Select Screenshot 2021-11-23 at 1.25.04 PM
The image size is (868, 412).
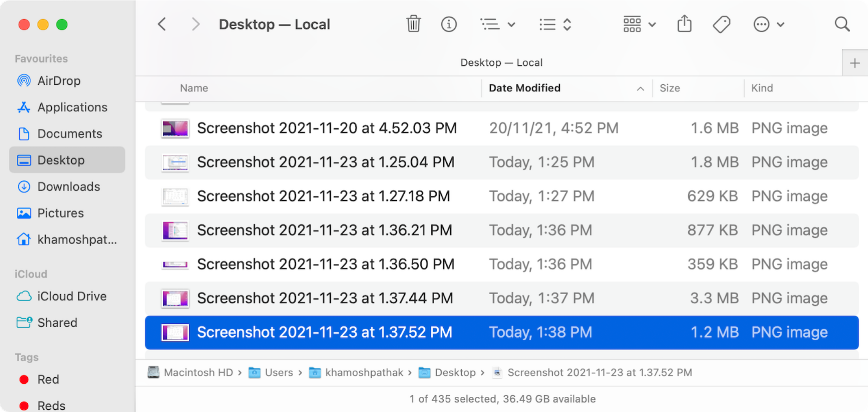click(x=502, y=162)
